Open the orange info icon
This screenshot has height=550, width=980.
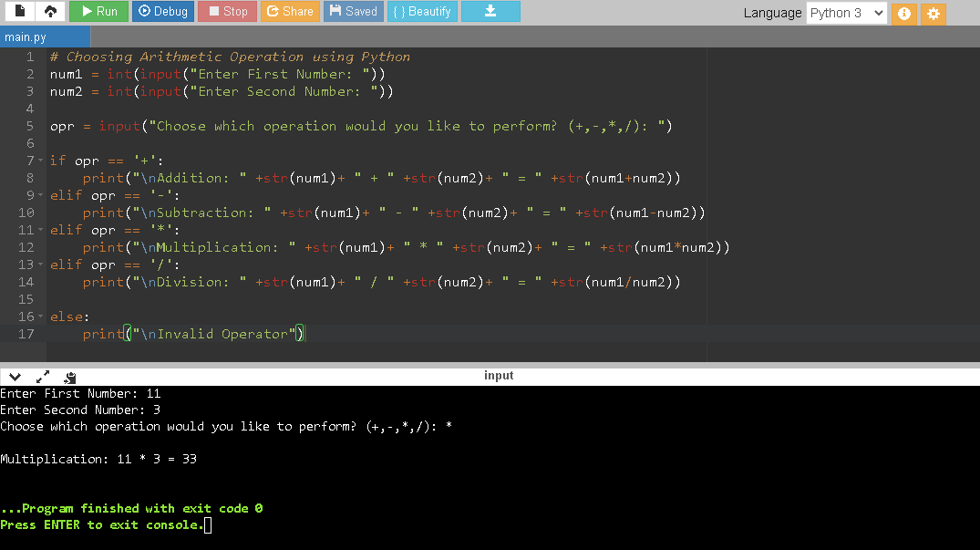click(903, 13)
